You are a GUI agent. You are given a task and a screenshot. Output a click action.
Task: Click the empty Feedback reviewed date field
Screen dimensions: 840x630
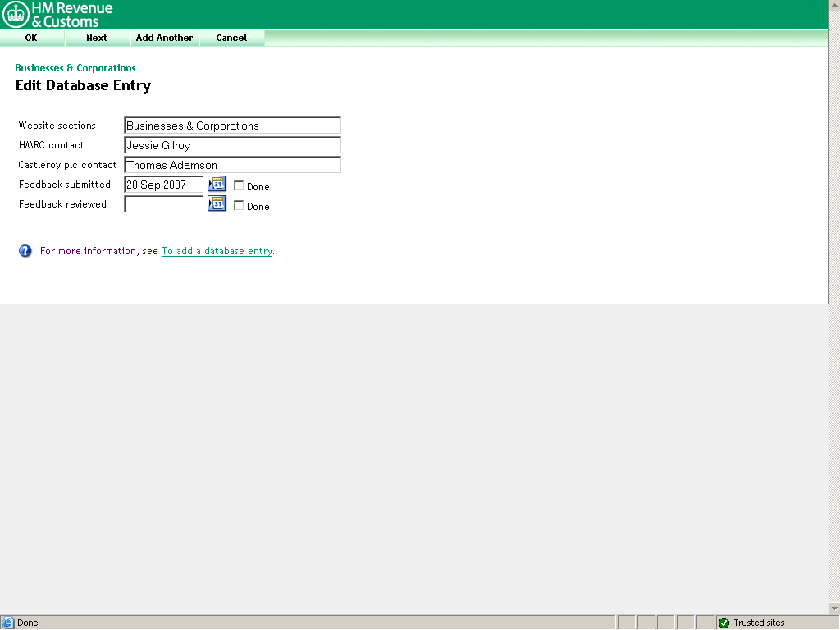point(163,204)
